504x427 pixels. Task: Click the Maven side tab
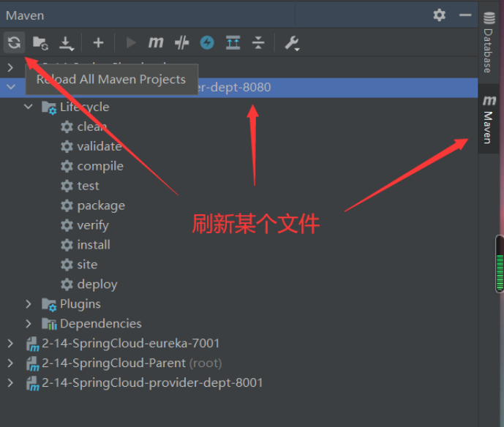[x=489, y=119]
